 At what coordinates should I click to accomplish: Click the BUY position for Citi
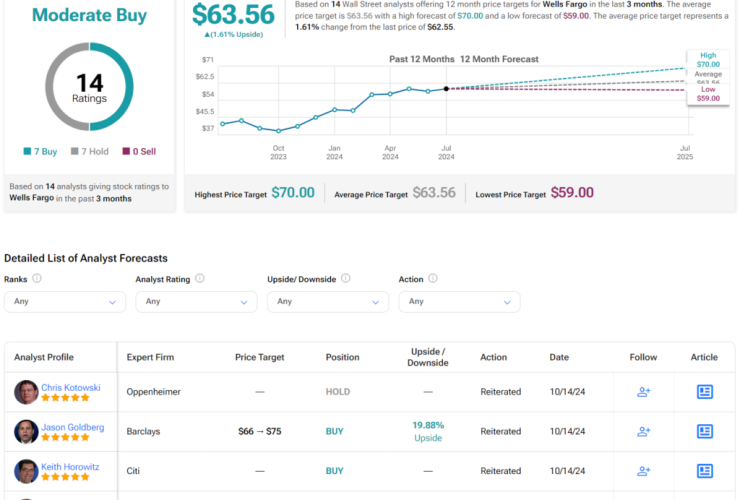click(x=335, y=471)
